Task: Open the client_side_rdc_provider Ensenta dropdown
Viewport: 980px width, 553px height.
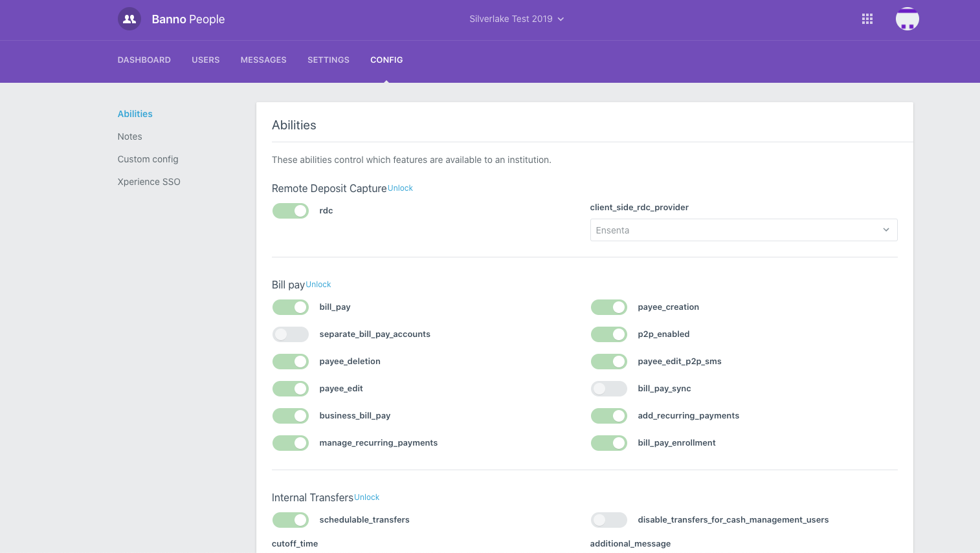Action: point(743,230)
